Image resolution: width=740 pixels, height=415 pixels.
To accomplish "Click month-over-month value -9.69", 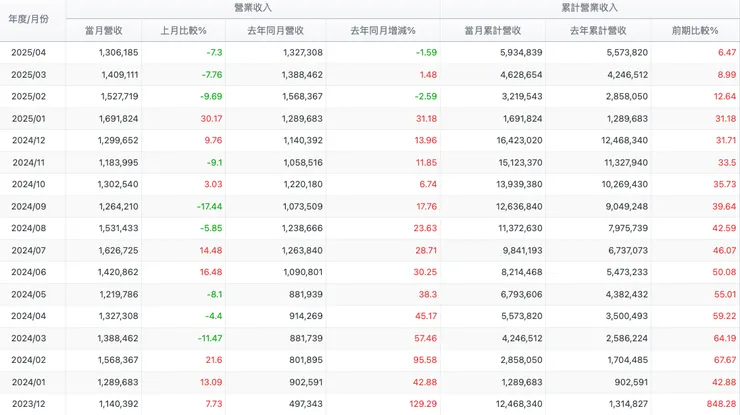I will [211, 96].
